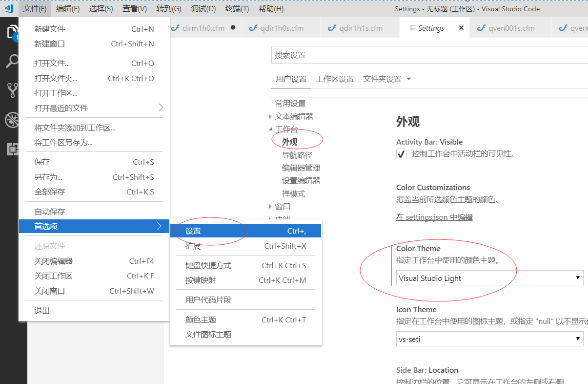Image resolution: width=588 pixels, height=384 pixels.
Task: Choose 保存 from File menu
Action: 94,162
